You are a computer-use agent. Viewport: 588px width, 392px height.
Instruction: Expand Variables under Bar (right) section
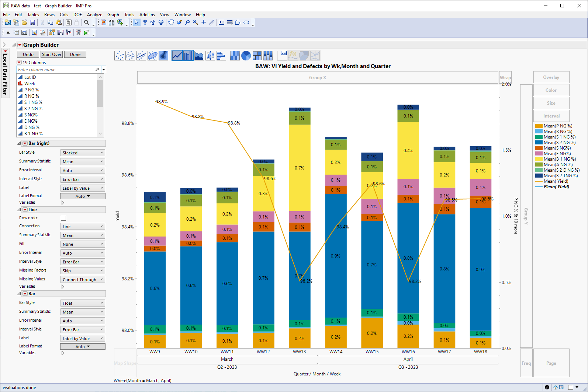pos(63,203)
